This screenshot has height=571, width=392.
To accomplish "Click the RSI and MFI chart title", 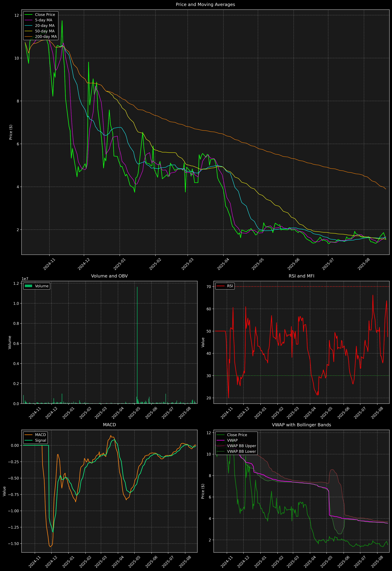I will point(301,276).
